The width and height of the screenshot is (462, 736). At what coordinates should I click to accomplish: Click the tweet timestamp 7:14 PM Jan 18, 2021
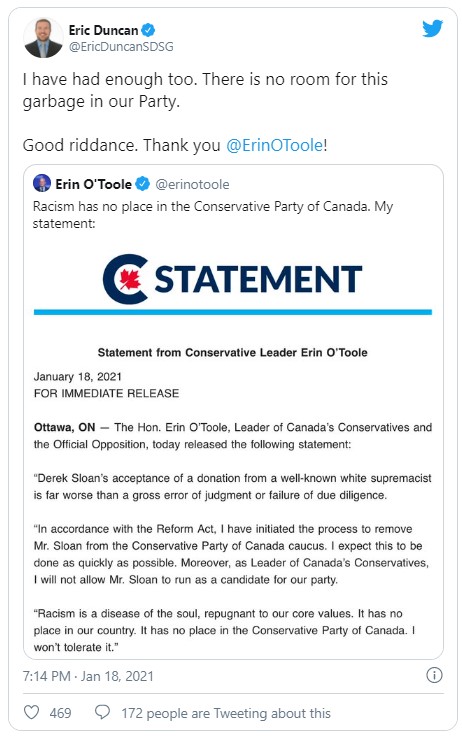click(88, 676)
